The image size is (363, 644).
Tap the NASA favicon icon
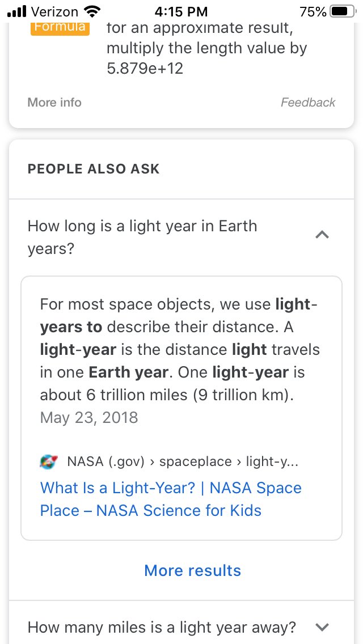[x=49, y=462]
